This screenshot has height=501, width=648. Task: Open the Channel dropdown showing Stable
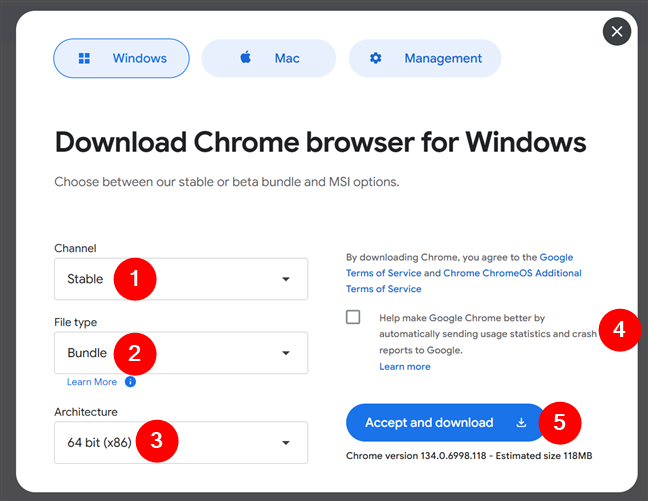(x=181, y=279)
